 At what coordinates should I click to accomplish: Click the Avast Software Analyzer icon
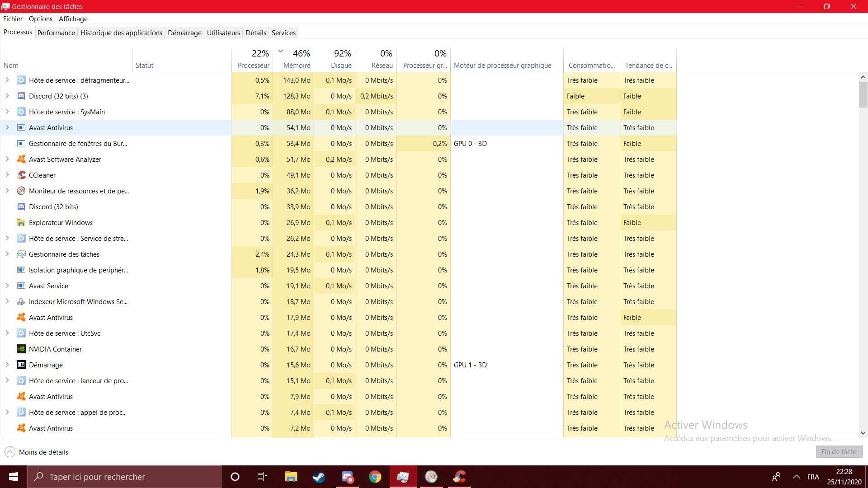pyautogui.click(x=21, y=160)
